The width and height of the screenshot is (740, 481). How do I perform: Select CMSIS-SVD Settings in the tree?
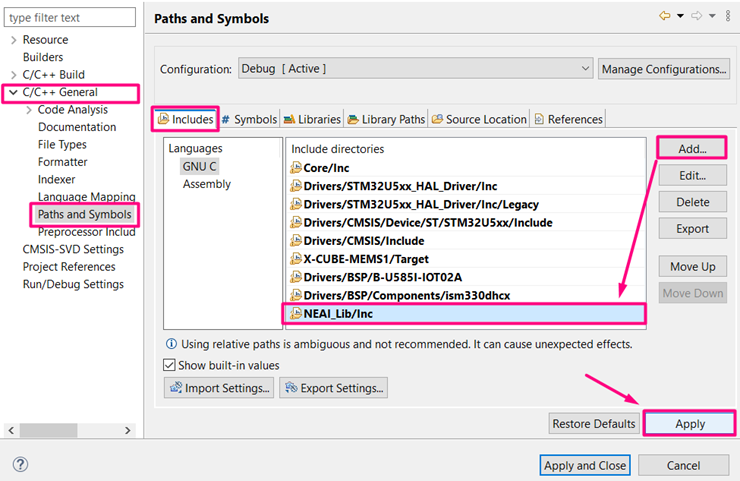(x=73, y=249)
